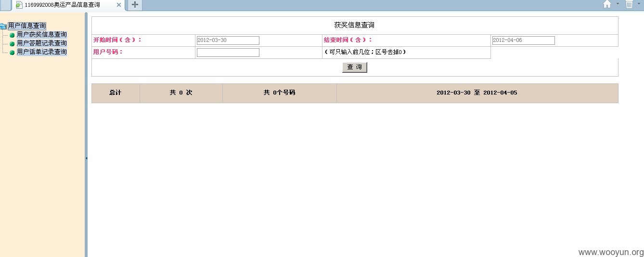The height and width of the screenshot is (257, 644).
Task: Click green dot icon beside 用户话单记录查询
Action: [x=12, y=53]
